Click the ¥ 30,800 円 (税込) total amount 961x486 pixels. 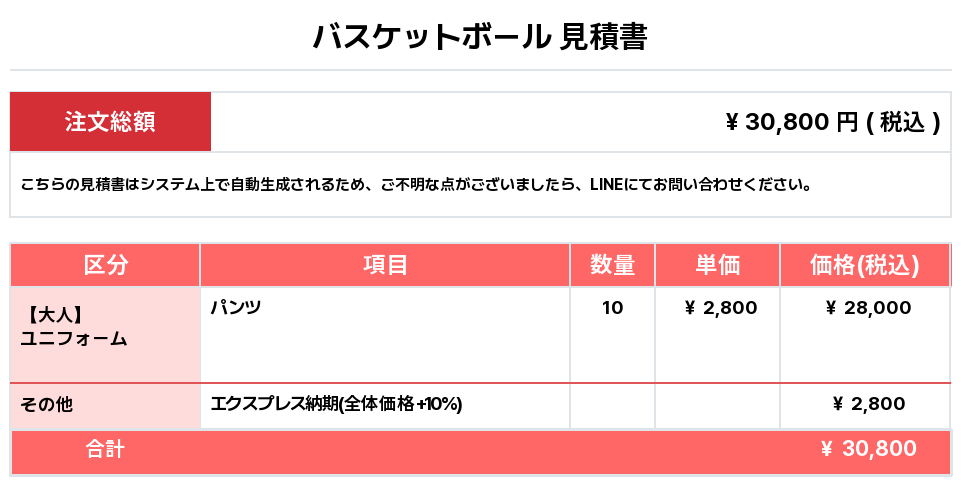[832, 122]
